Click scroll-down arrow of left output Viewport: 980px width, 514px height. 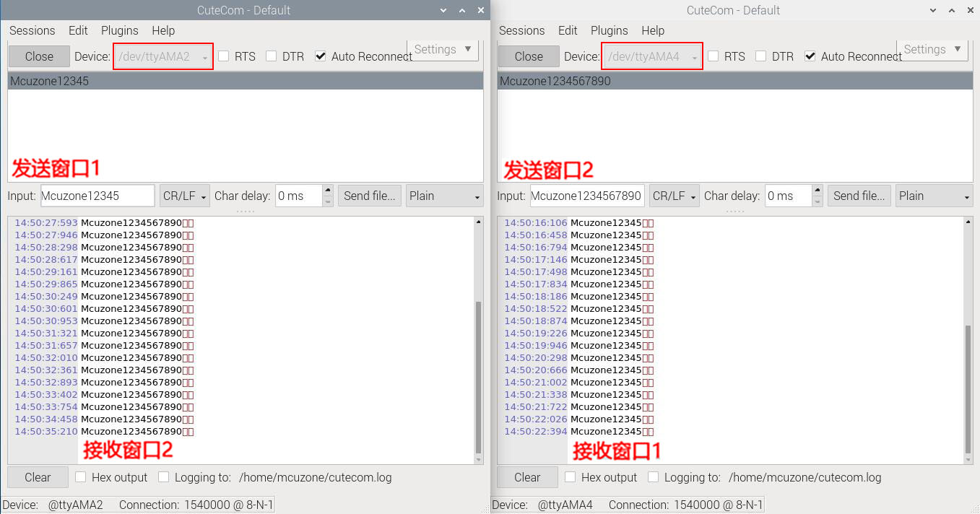coord(478,459)
